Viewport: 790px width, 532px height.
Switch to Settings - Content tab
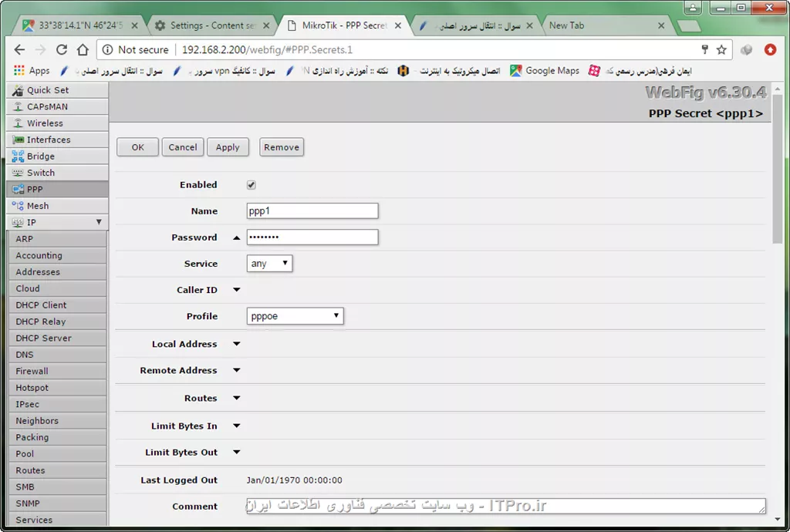pos(211,25)
